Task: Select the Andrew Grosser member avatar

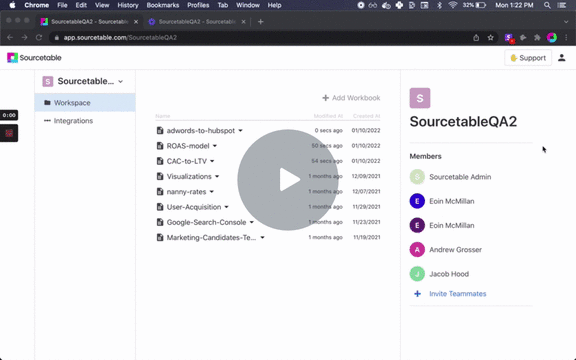Action: click(417, 249)
